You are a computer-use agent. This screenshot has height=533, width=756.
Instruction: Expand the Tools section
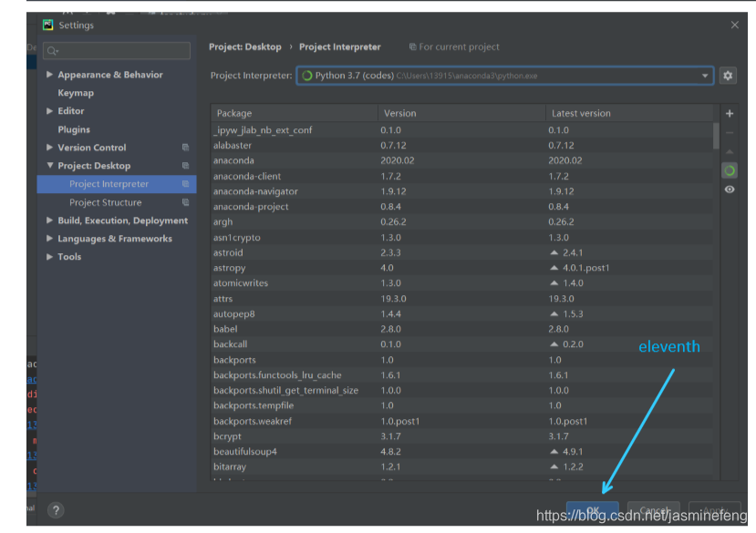[x=49, y=256]
